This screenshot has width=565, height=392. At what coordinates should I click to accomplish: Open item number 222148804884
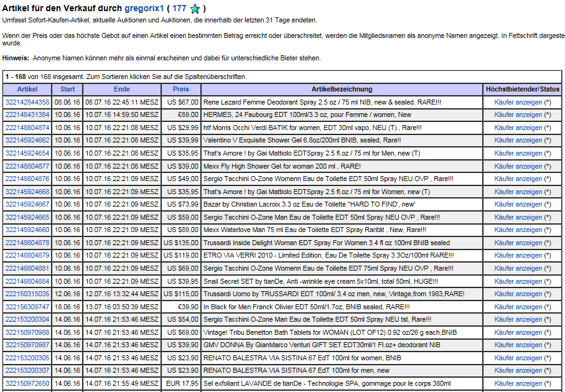(27, 282)
